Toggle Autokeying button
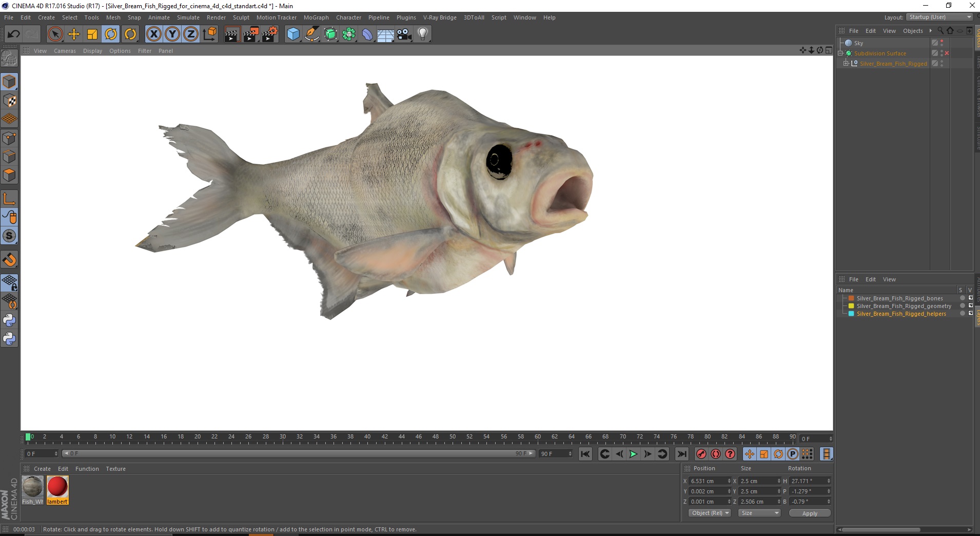This screenshot has height=536, width=980. pyautogui.click(x=715, y=454)
